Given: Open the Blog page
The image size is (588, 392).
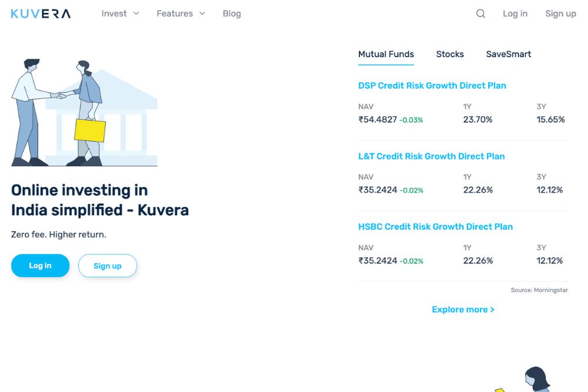Looking at the screenshot, I should 232,14.
